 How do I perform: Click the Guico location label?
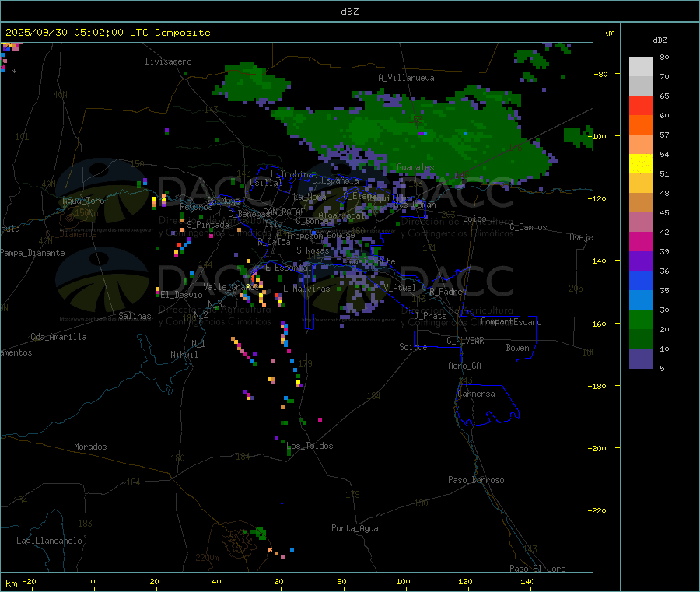(474, 219)
